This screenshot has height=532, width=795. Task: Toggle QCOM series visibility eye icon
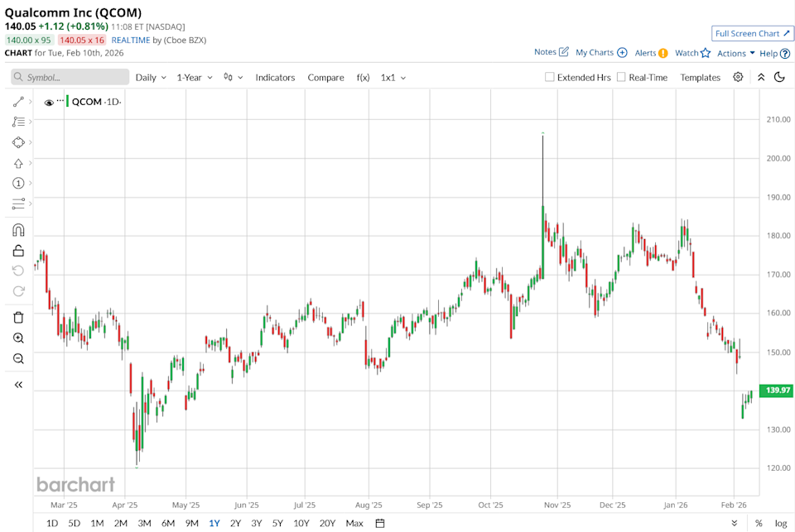click(x=49, y=103)
